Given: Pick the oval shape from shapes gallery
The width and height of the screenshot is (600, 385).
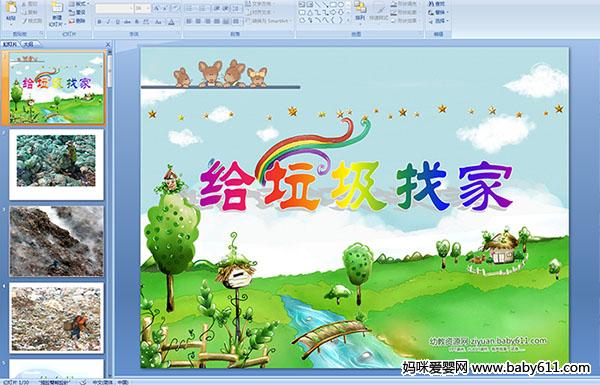Looking at the screenshot, I should point(341,5).
